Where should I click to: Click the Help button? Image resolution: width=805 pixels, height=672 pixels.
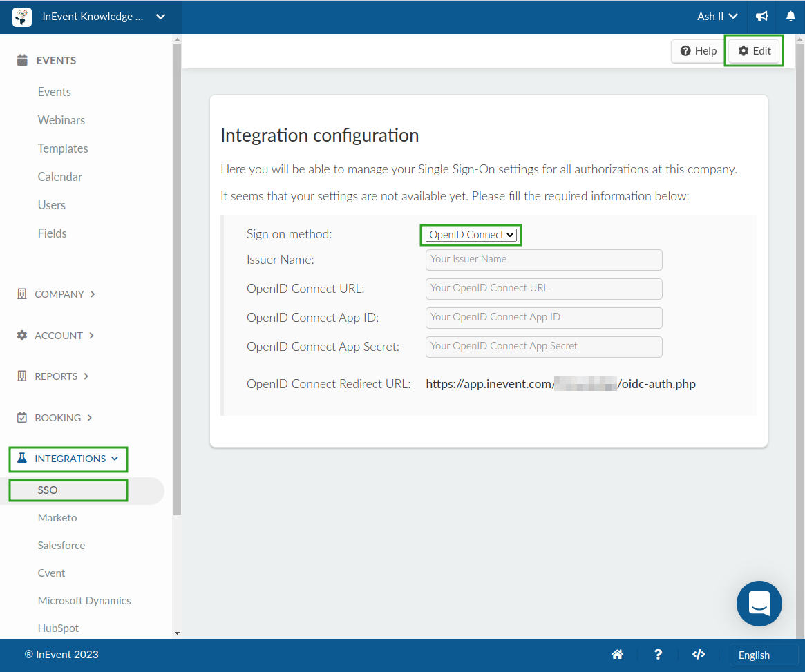[698, 51]
